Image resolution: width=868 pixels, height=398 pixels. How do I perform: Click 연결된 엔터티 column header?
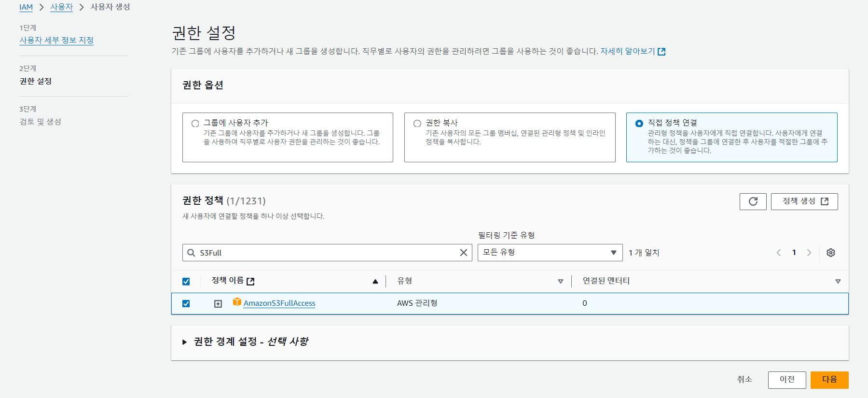pos(606,281)
